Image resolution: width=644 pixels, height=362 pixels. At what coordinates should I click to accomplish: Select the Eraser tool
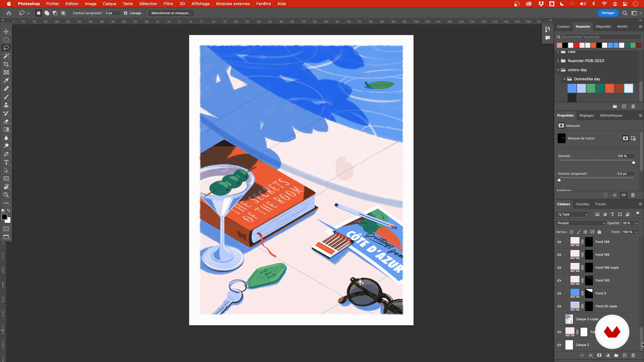(6, 121)
